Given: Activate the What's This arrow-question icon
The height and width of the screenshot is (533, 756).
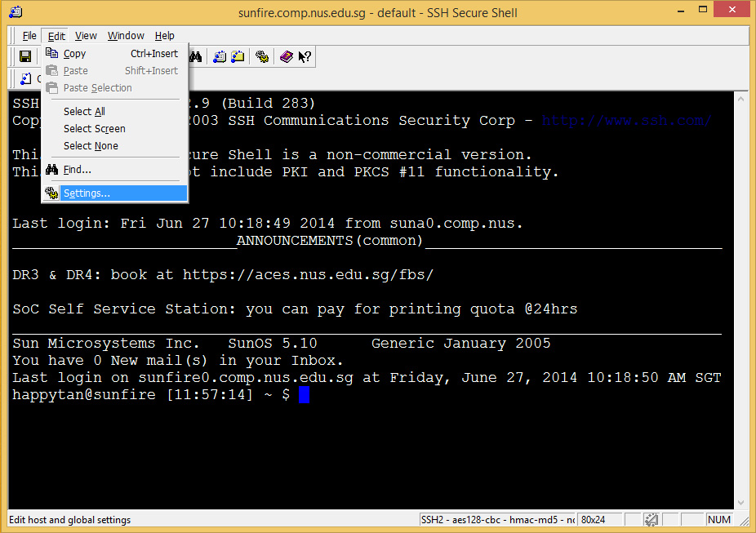Looking at the screenshot, I should point(305,57).
